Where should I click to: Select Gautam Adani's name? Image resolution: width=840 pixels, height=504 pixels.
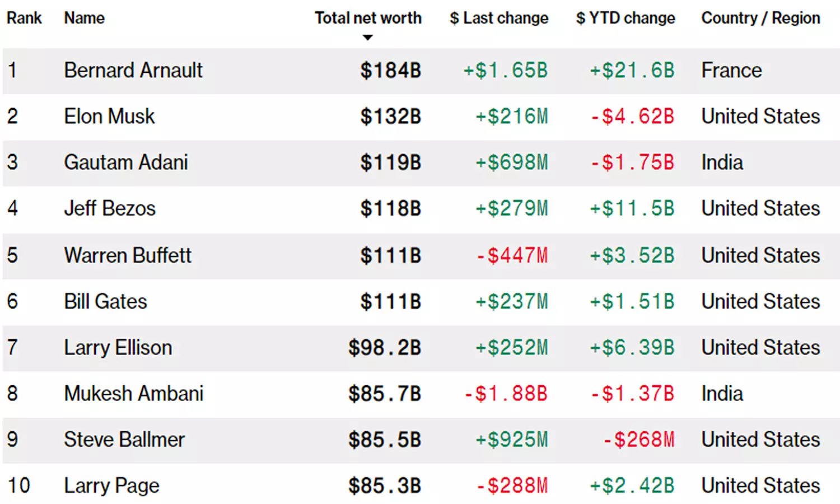126,162
